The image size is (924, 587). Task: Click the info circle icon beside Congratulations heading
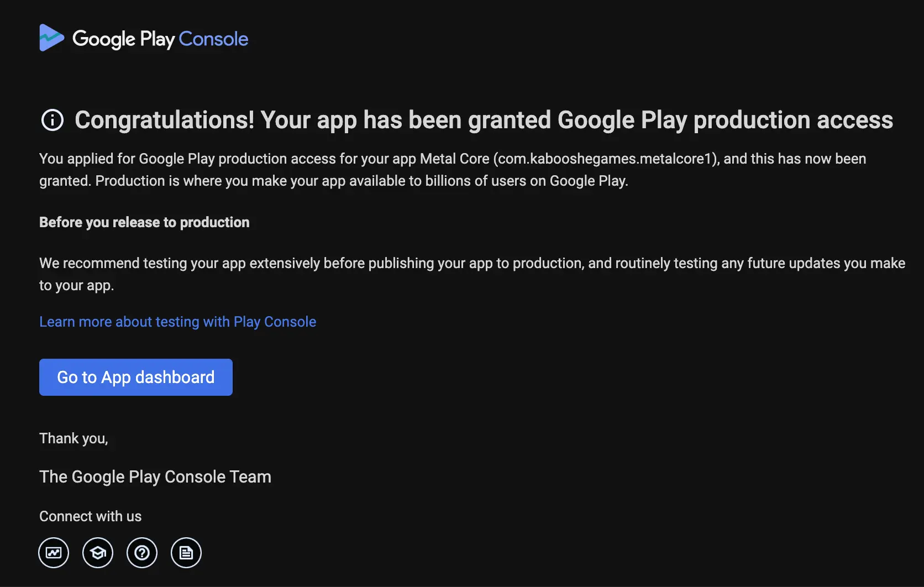pos(53,120)
